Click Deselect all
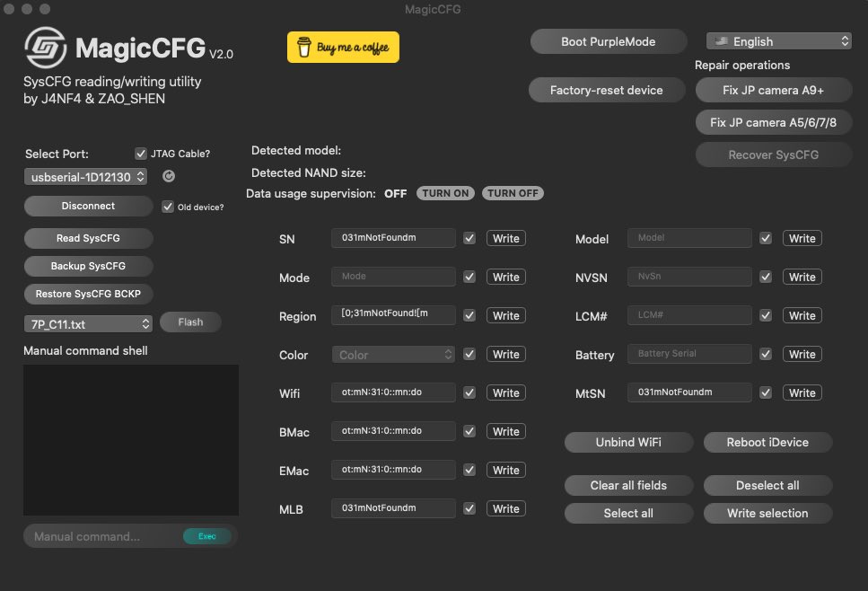Image resolution: width=868 pixels, height=591 pixels. click(x=767, y=485)
